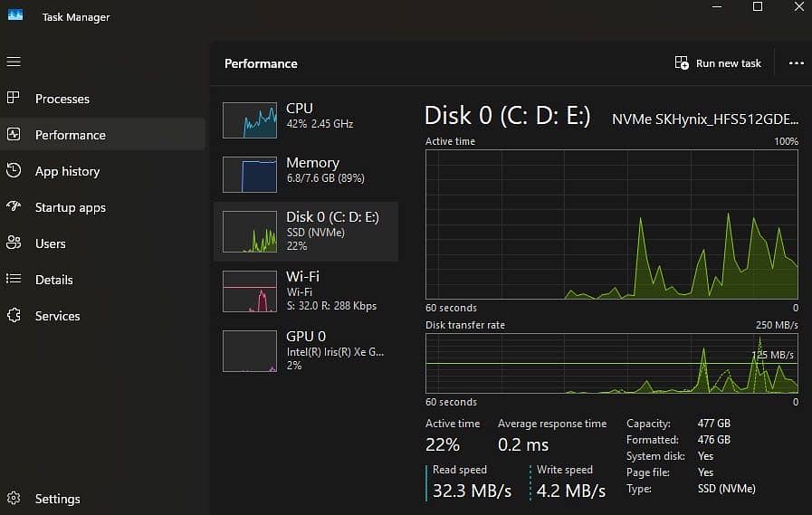Viewport: 812px width, 515px height.
Task: Select the CPU graph thumbnail
Action: pyautogui.click(x=250, y=120)
